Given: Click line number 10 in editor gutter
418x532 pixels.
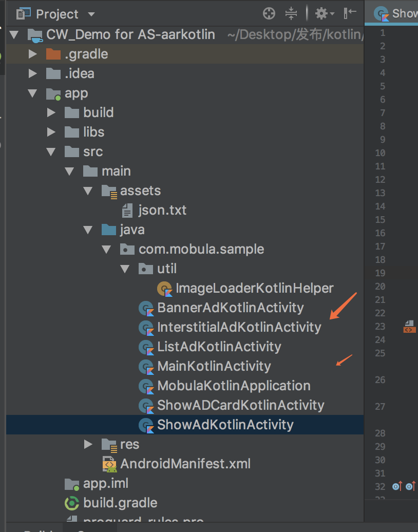Looking at the screenshot, I should [380, 153].
